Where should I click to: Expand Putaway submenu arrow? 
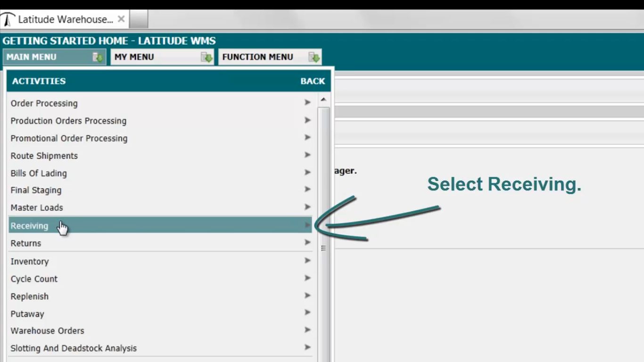coord(307,312)
